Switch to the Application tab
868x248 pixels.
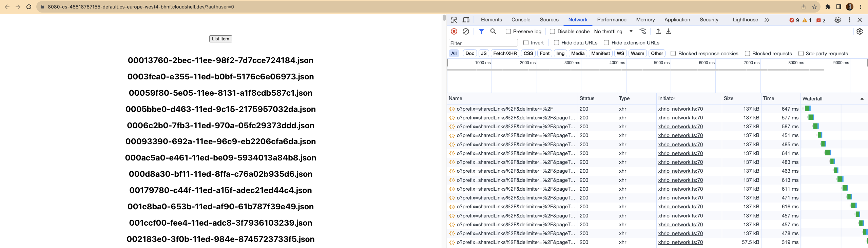pos(677,20)
